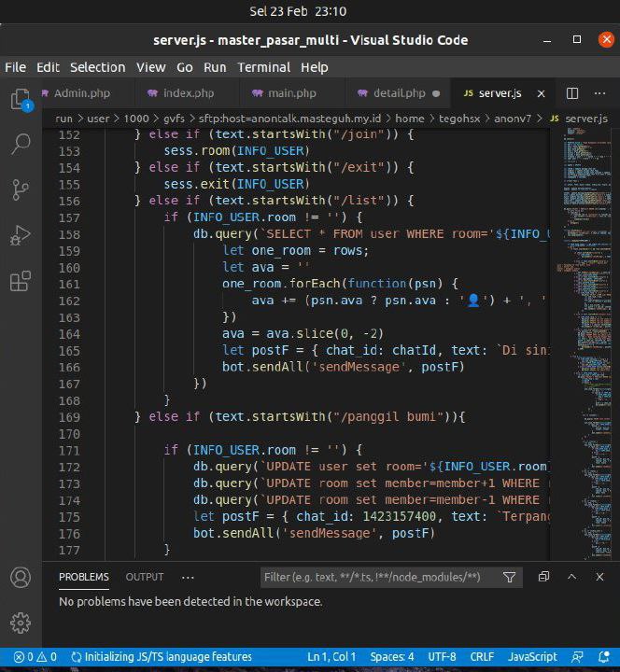Open the Run menu
The height and width of the screenshot is (672, 620).
[x=215, y=67]
